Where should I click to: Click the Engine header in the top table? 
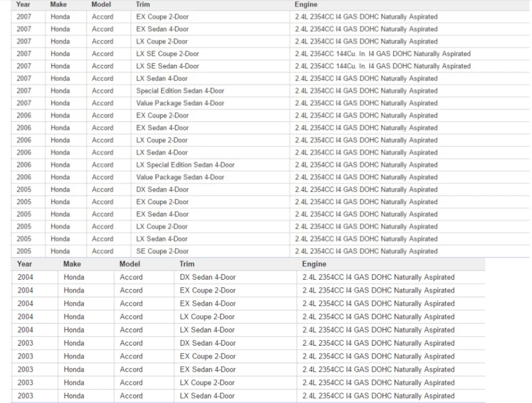pos(306,4)
